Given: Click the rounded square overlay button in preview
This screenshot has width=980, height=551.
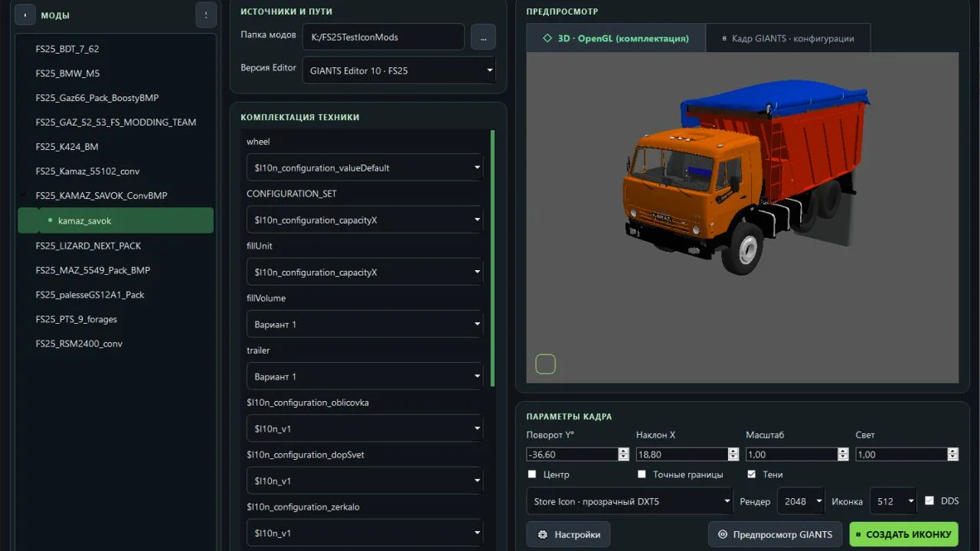Looking at the screenshot, I should point(545,364).
